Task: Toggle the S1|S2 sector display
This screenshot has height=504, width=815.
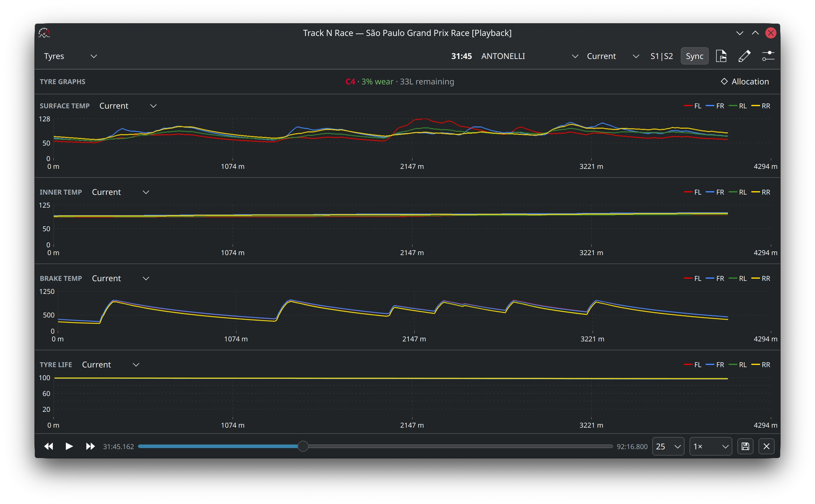Action: [661, 56]
